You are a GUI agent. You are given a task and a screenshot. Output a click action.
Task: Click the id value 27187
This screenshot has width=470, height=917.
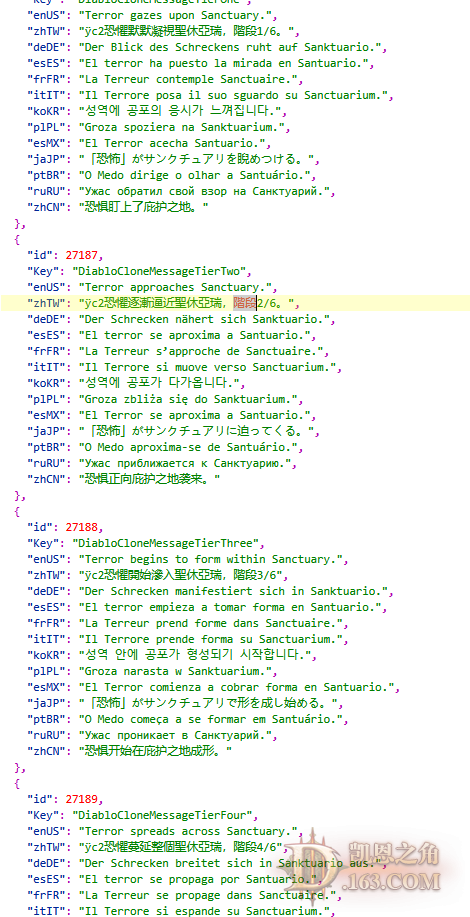tap(84, 255)
